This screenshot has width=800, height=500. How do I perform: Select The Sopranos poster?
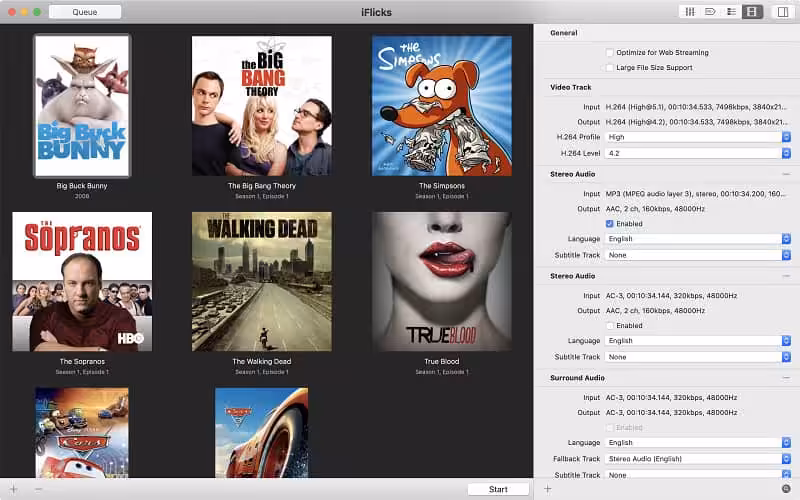click(82, 282)
